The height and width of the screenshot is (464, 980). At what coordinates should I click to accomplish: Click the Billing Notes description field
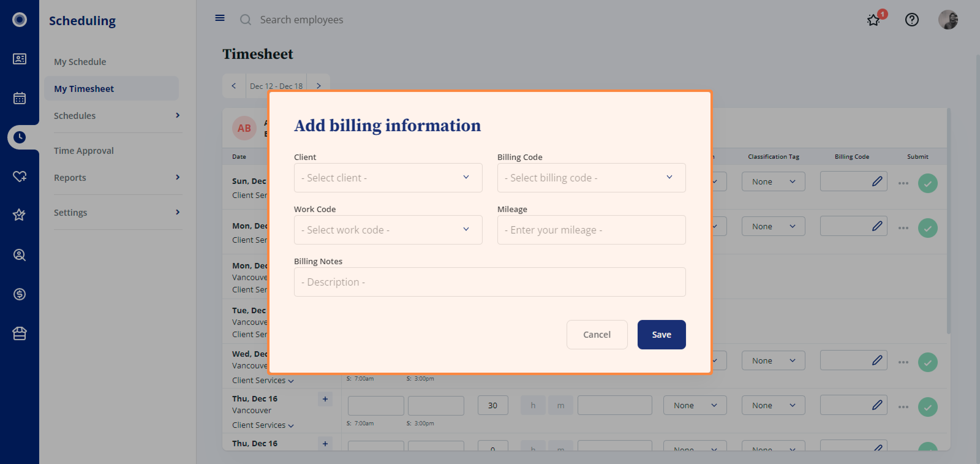coord(490,282)
